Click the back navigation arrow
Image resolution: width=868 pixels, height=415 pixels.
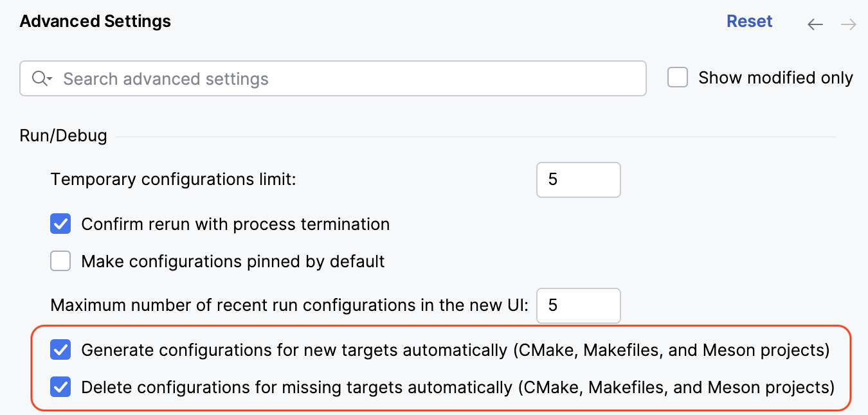point(815,24)
